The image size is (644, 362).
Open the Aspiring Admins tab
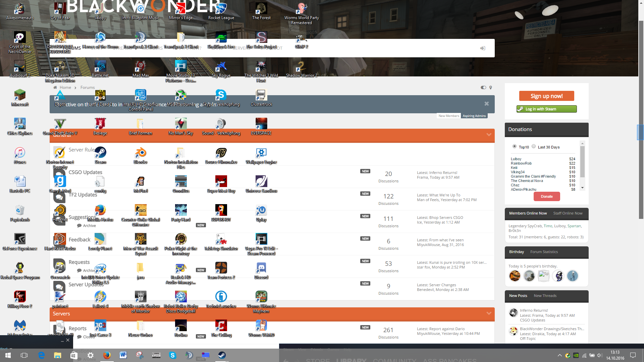tap(474, 116)
